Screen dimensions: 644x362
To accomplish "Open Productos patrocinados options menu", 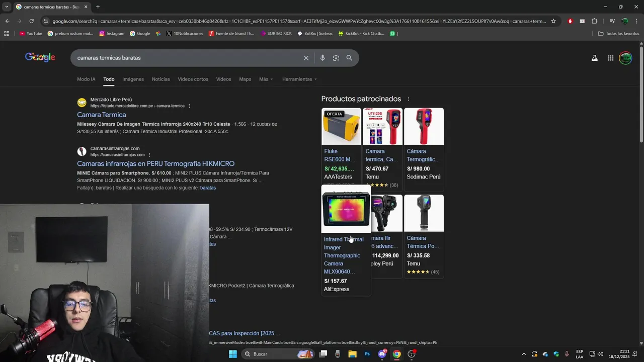I will click(409, 99).
